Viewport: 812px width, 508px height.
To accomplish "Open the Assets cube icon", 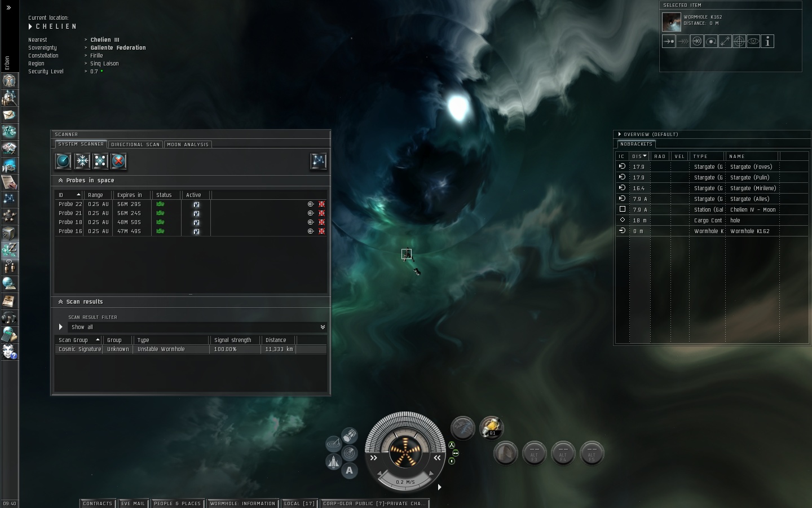I will pyautogui.click(x=9, y=233).
